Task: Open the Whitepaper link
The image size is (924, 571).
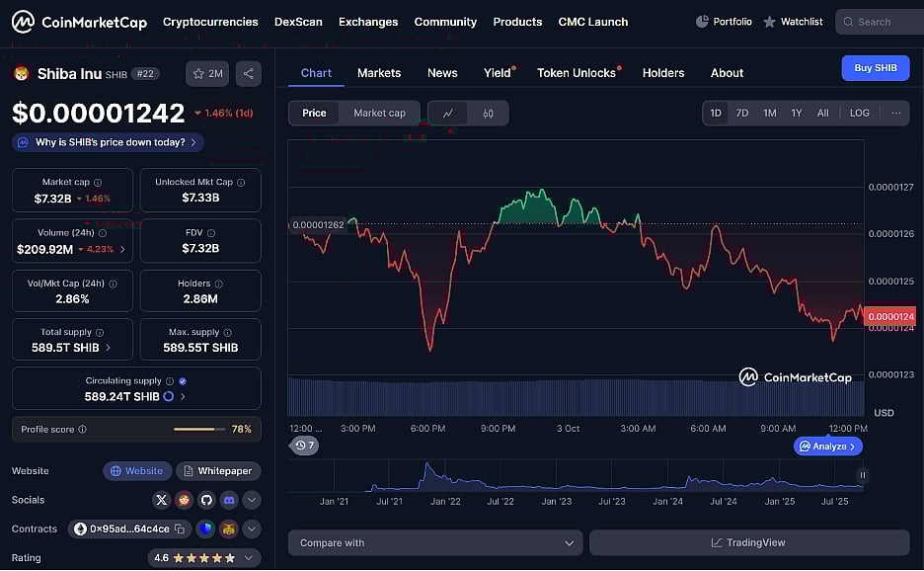Action: 218,471
